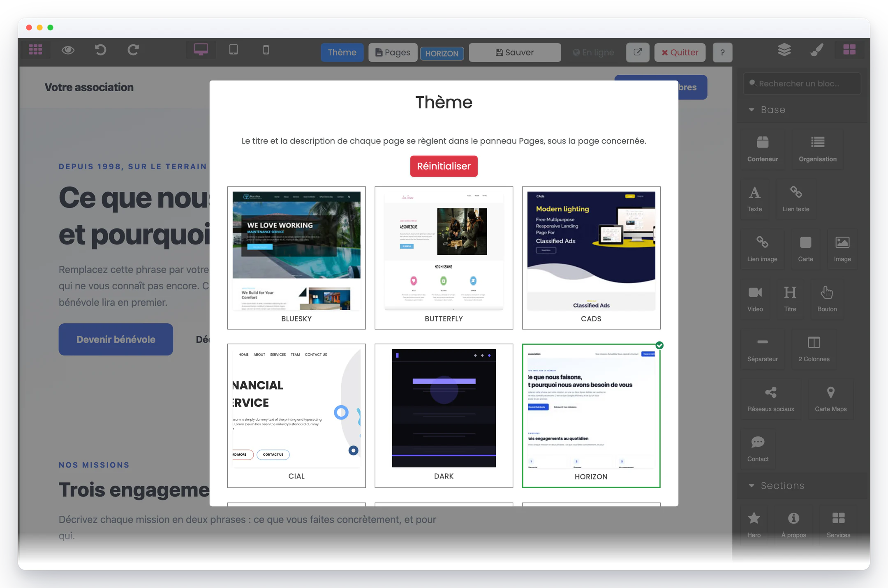Select the Lien texte block
The width and height of the screenshot is (888, 588).
pyautogui.click(x=796, y=199)
